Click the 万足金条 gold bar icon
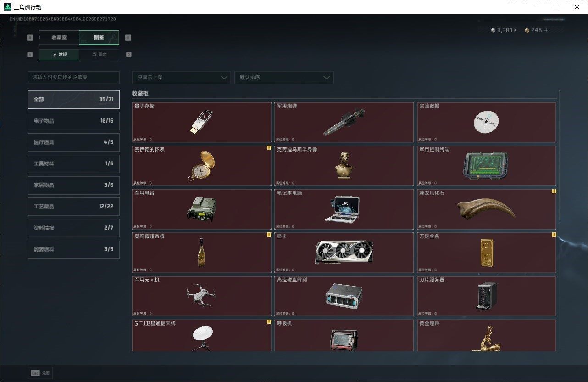Viewport: 588px width, 382px height. [x=487, y=253]
